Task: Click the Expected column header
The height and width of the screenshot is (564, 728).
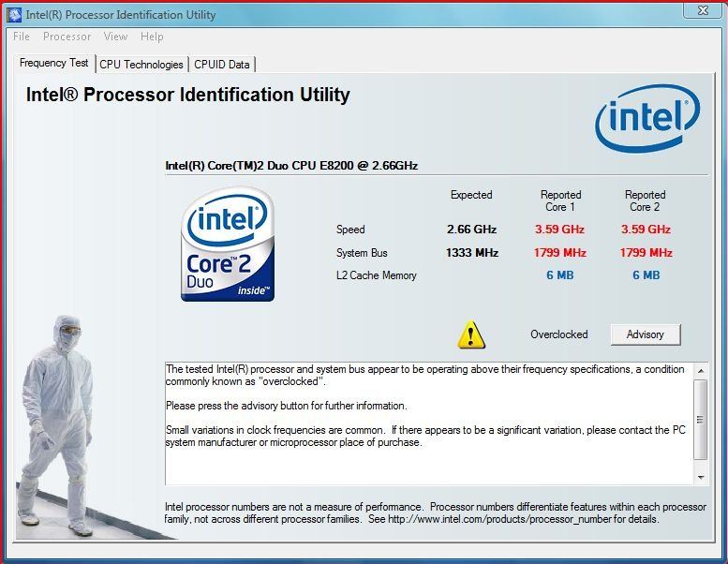Action: pyautogui.click(x=471, y=195)
